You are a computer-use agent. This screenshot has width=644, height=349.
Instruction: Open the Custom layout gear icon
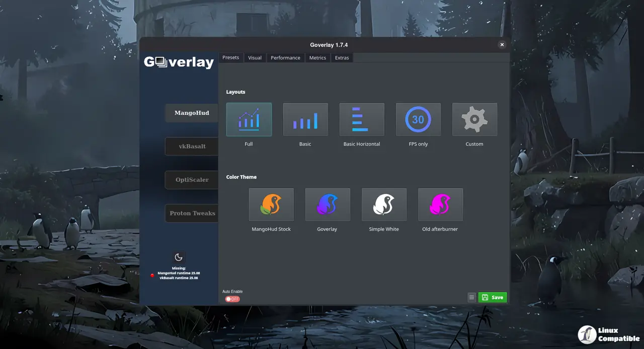(x=474, y=120)
